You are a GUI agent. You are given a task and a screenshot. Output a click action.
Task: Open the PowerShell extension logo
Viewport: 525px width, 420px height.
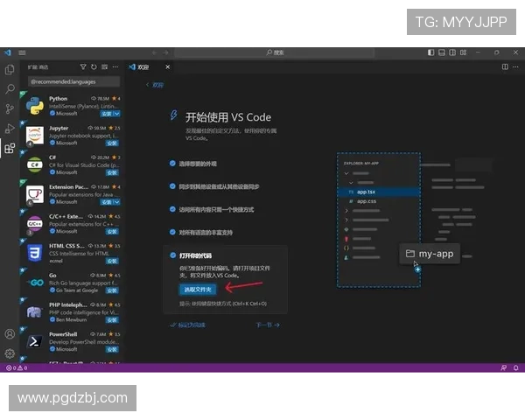(35, 341)
